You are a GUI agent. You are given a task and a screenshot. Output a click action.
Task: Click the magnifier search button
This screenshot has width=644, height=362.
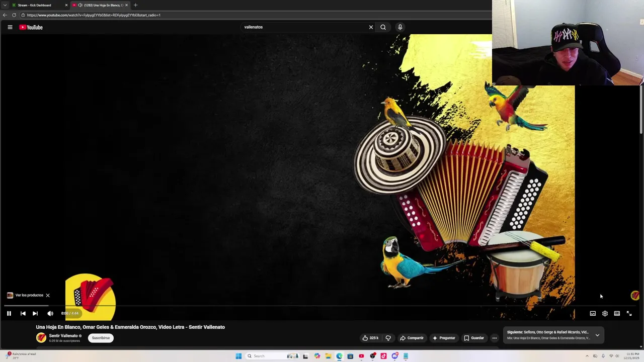coord(383,27)
